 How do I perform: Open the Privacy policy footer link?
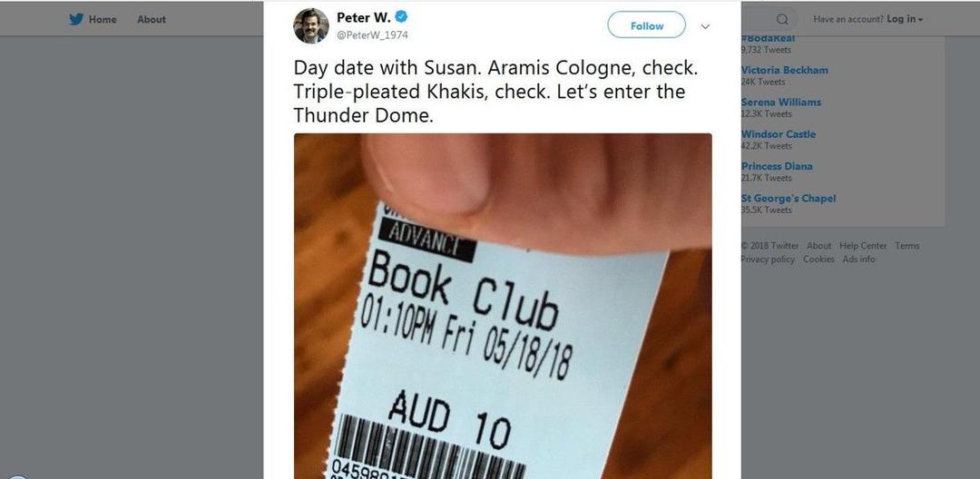(768, 259)
